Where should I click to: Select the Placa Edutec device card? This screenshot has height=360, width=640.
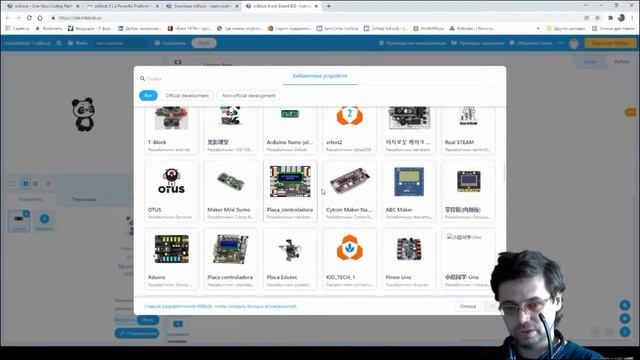pyautogui.click(x=290, y=259)
